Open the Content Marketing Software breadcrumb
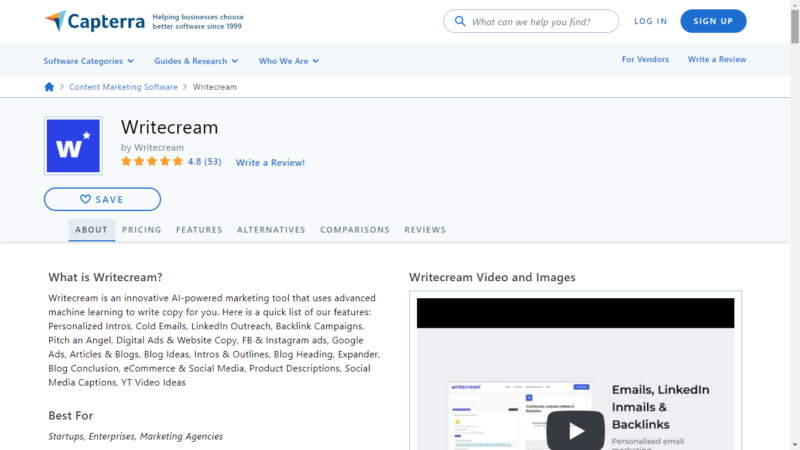The width and height of the screenshot is (800, 450). tap(123, 87)
